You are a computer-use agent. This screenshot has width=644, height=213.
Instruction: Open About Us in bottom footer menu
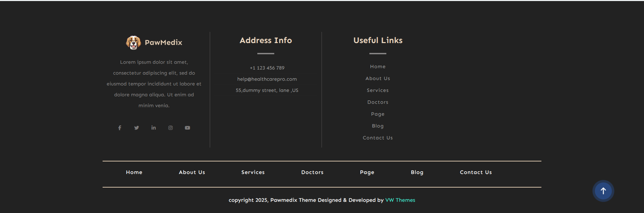[192, 172]
